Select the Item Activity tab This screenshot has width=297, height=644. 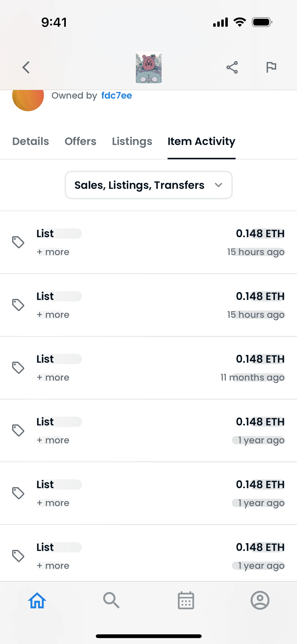click(x=201, y=141)
